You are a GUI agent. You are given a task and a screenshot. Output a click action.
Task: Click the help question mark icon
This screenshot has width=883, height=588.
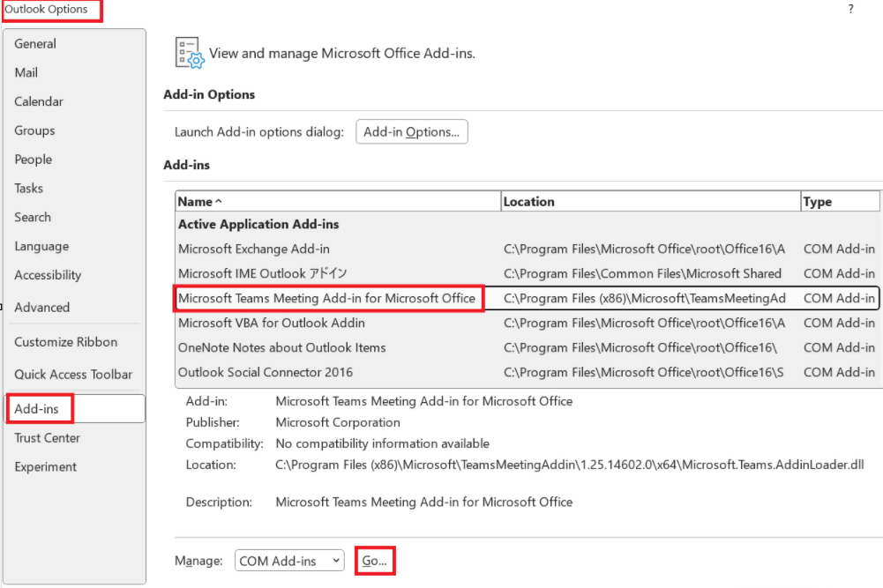849,9
